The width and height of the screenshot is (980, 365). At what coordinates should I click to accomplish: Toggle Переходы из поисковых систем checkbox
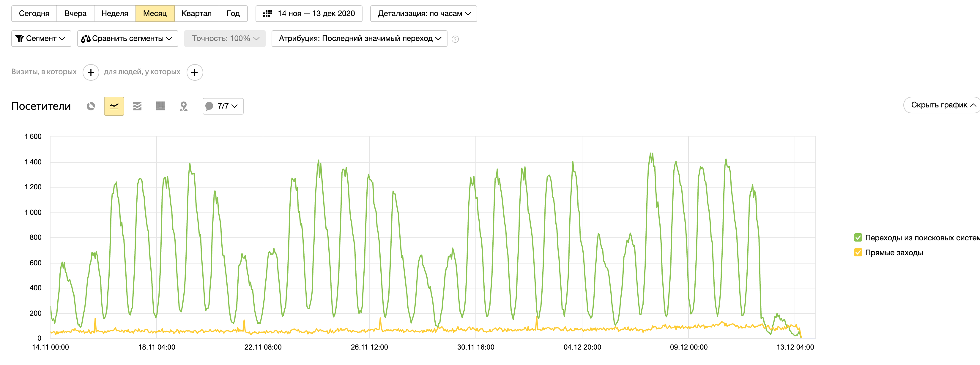pos(858,238)
